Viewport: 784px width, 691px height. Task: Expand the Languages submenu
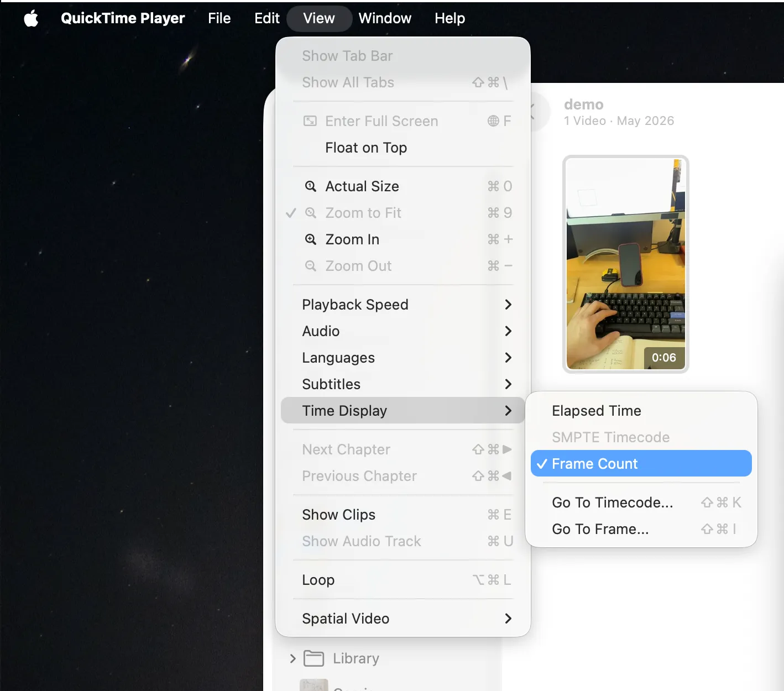click(x=403, y=358)
